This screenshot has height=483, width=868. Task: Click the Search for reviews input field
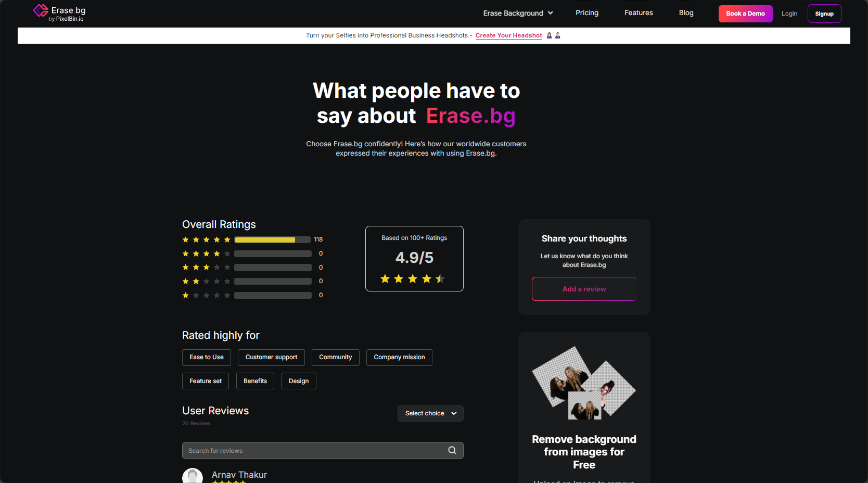click(x=323, y=451)
